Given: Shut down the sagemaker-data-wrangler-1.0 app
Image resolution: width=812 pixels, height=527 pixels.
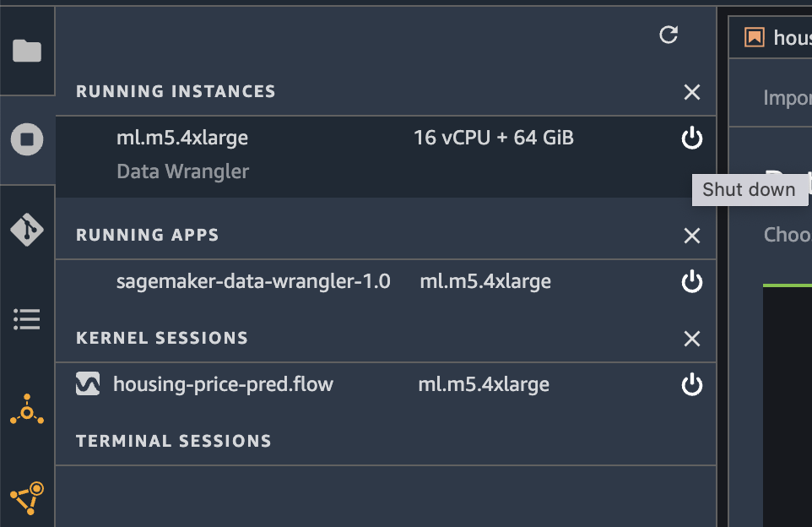Looking at the screenshot, I should point(692,281).
